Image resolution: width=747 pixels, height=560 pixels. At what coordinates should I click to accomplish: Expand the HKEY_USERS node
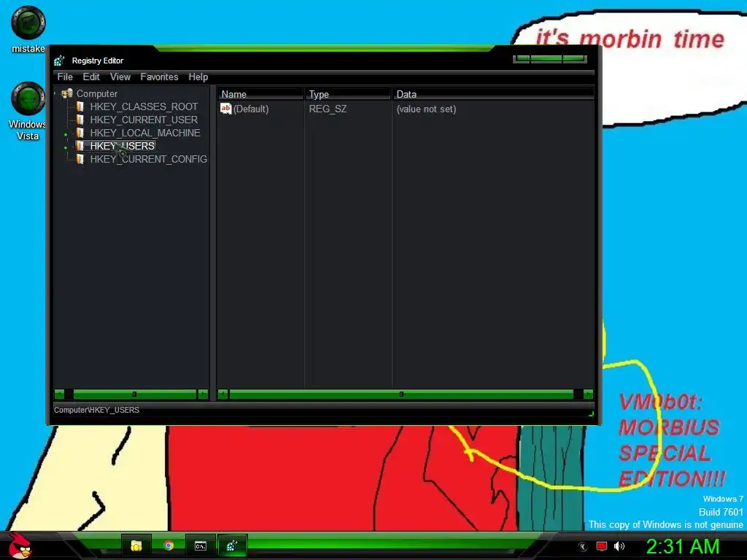pos(66,147)
